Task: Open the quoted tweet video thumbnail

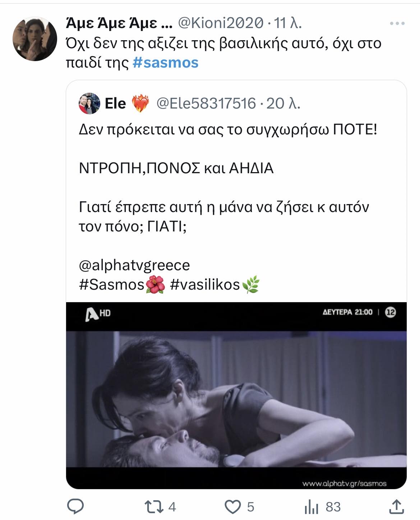Action: (236, 395)
